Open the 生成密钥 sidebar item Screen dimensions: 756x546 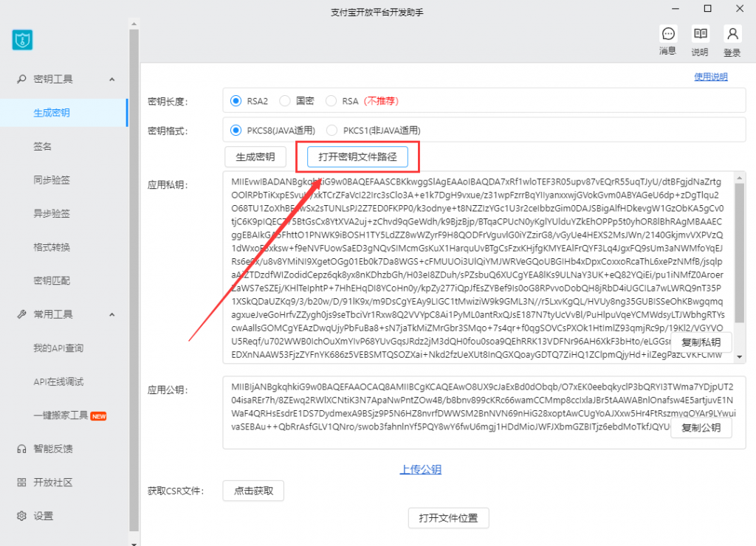point(63,113)
